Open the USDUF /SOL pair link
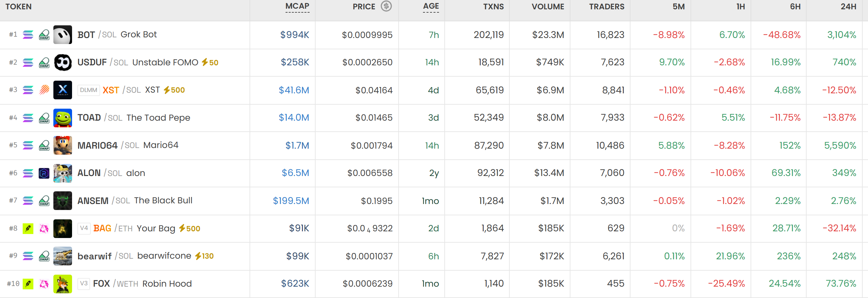The width and height of the screenshot is (868, 298). (x=103, y=62)
